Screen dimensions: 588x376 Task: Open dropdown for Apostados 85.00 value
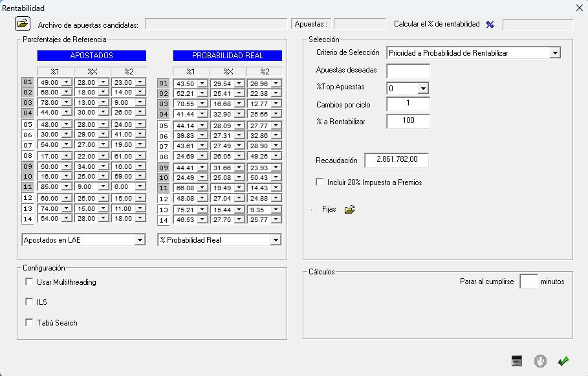click(67, 186)
